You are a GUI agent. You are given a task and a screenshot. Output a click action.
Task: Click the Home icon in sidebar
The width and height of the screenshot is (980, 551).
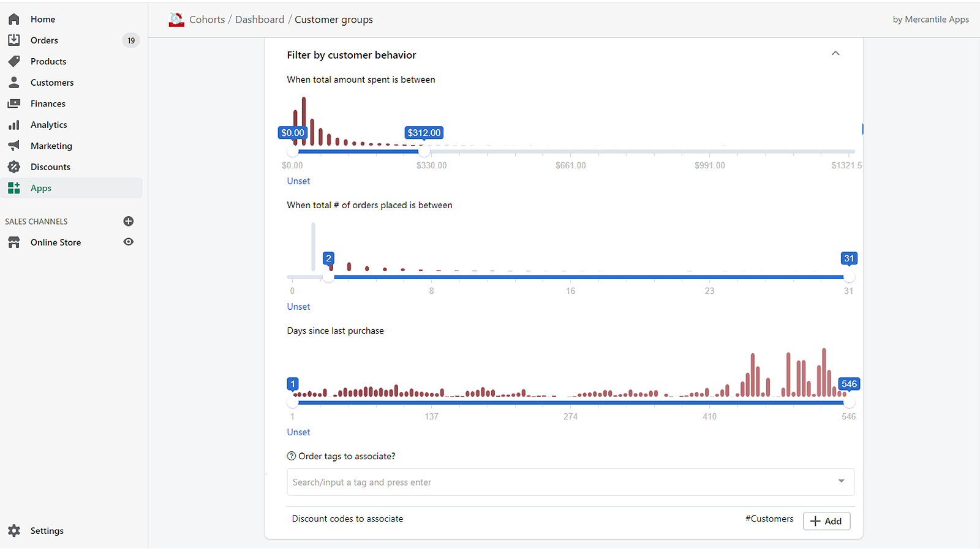[13, 20]
